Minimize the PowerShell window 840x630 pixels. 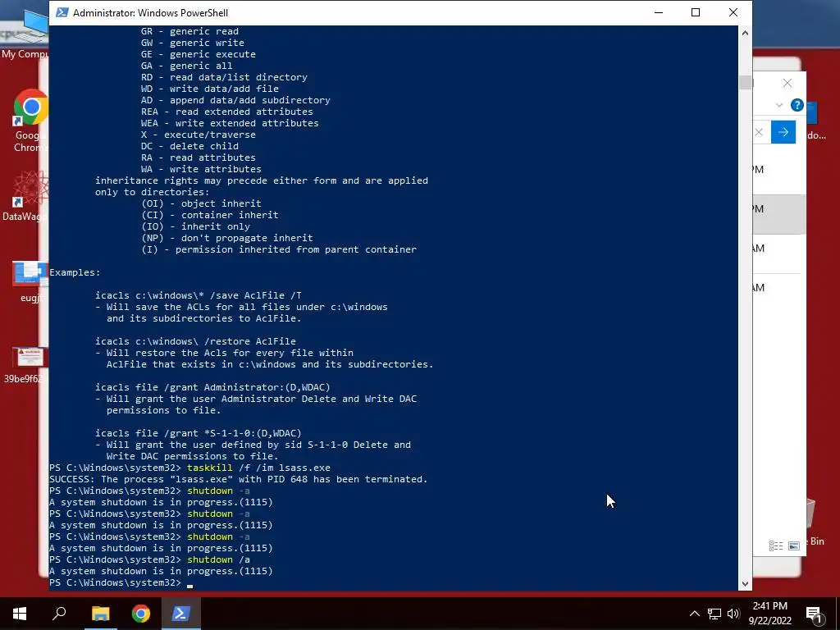click(659, 12)
